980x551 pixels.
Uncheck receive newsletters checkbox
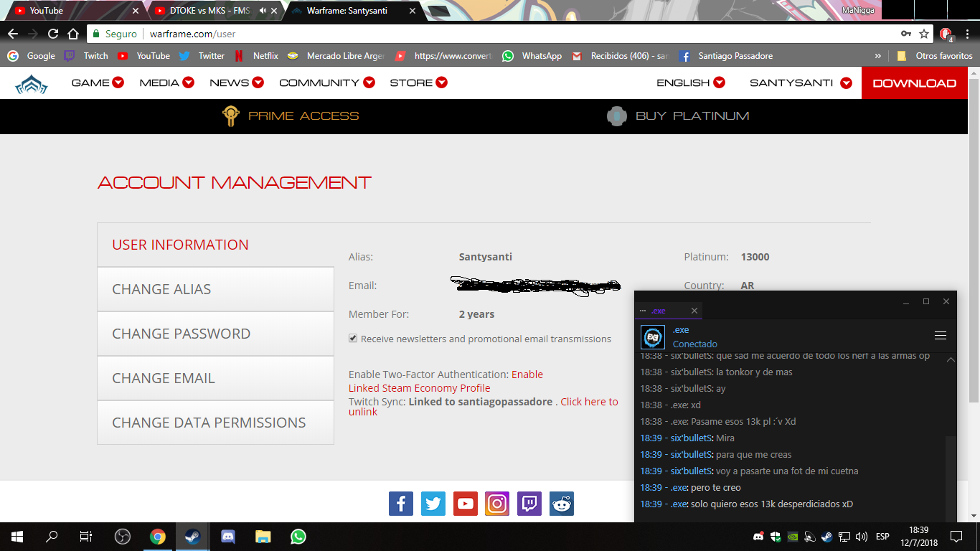click(353, 339)
